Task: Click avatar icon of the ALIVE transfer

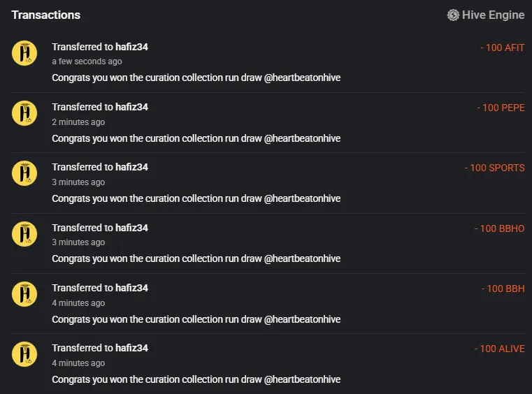Action: coord(24,354)
